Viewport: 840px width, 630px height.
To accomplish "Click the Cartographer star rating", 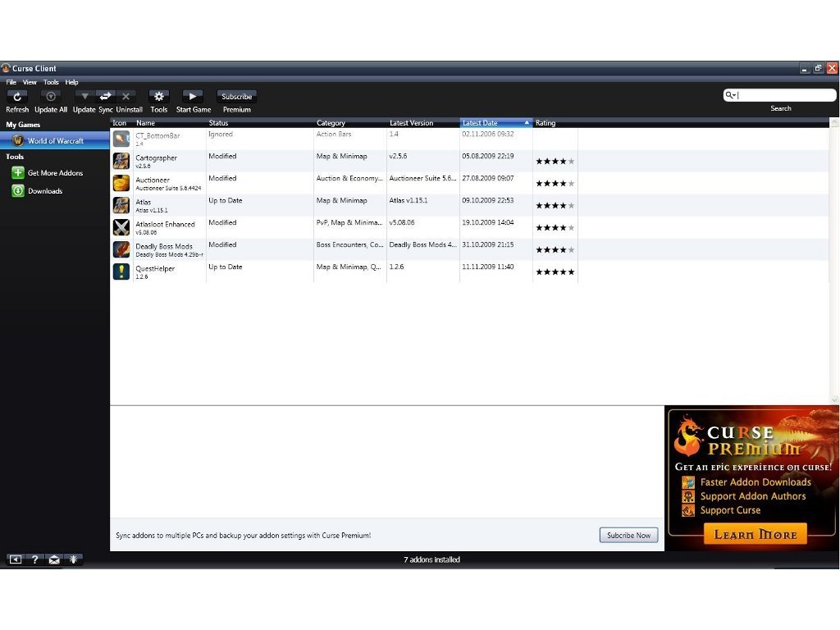I will (555, 162).
